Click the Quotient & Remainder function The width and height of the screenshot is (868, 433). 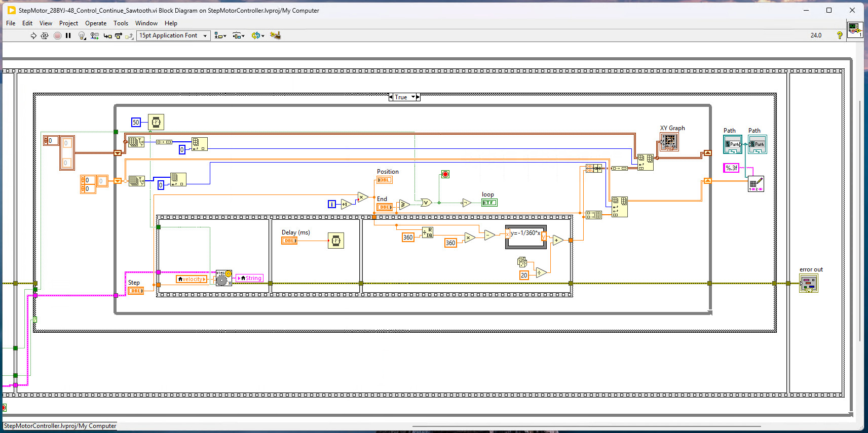pyautogui.click(x=428, y=232)
